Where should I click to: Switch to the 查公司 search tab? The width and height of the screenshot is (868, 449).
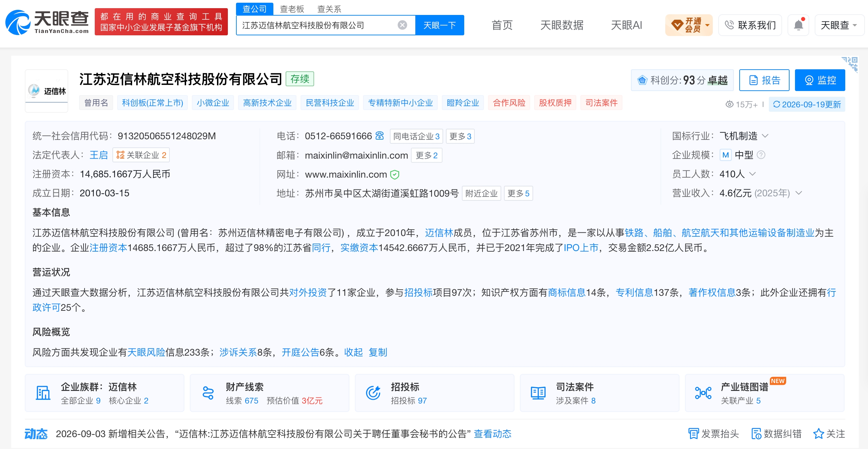[x=255, y=9]
